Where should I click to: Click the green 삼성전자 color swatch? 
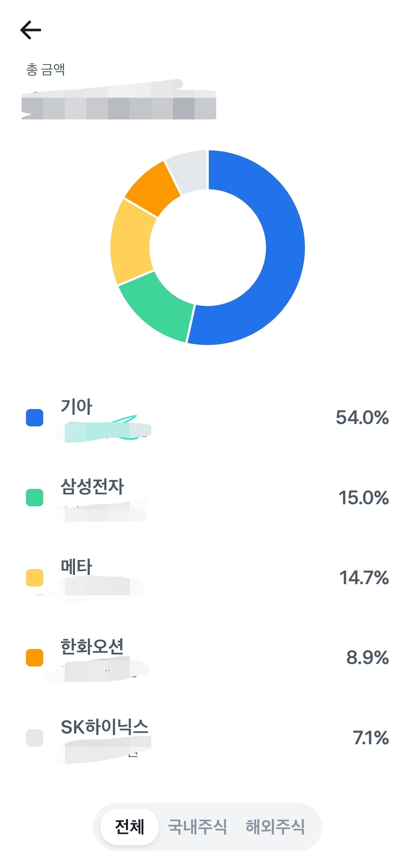(34, 497)
